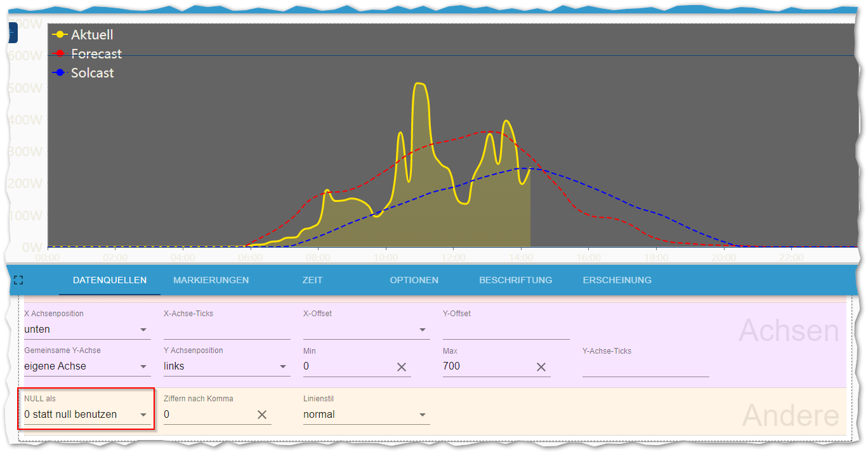This screenshot has height=454, width=868.
Task: Expand the NULL als dropdown
Action: tap(88, 415)
